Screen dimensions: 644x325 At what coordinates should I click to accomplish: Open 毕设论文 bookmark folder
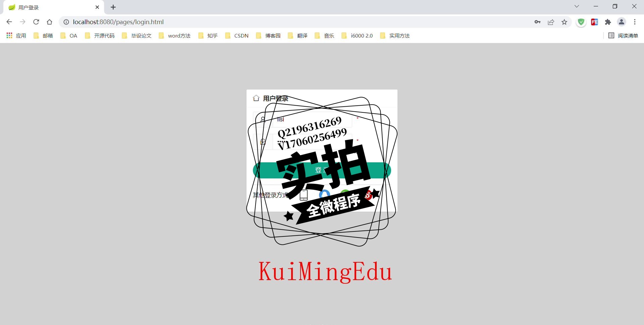137,36
